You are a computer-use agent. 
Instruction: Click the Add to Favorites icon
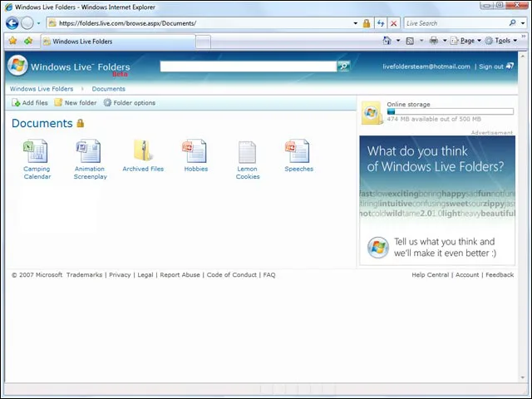28,41
